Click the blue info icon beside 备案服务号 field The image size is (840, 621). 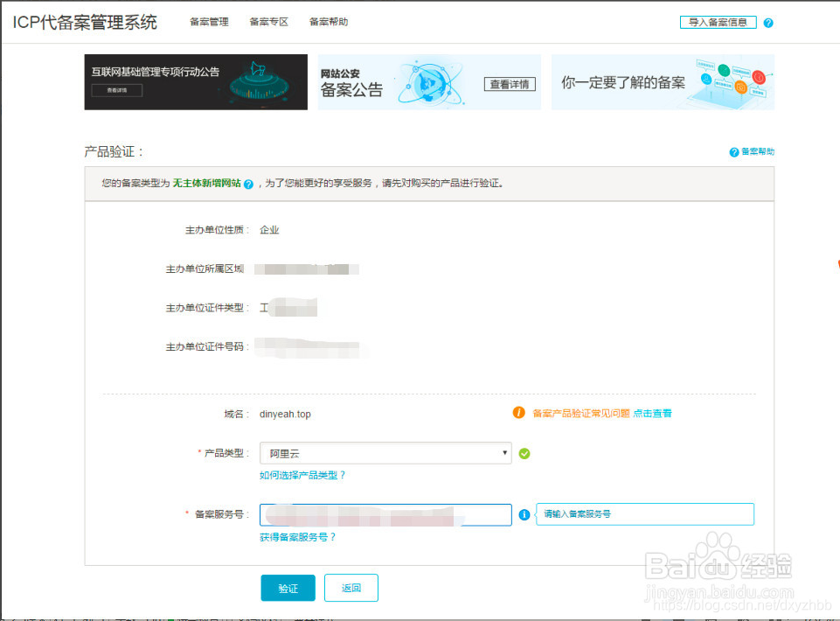click(x=524, y=514)
